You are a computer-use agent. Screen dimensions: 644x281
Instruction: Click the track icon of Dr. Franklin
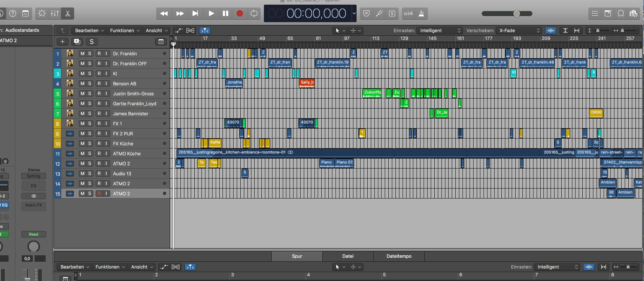click(70, 54)
